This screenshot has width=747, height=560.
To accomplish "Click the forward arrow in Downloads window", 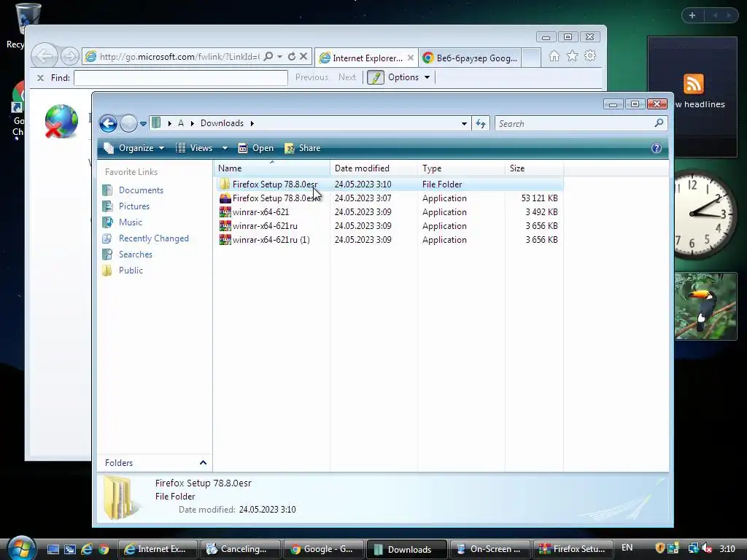I will (128, 124).
